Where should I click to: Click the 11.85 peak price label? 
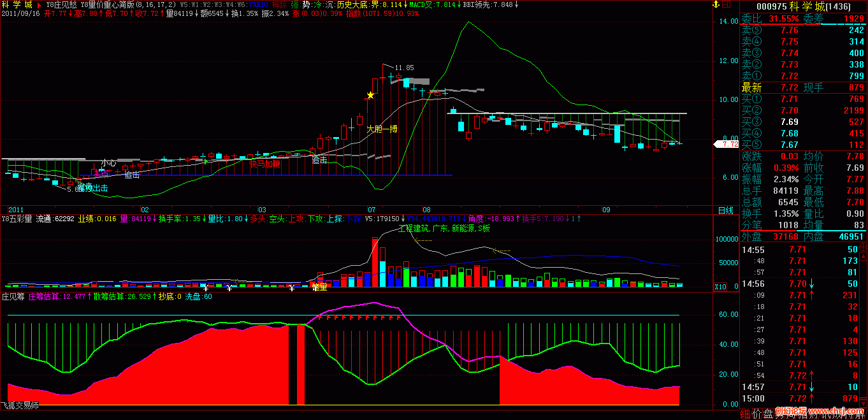404,68
